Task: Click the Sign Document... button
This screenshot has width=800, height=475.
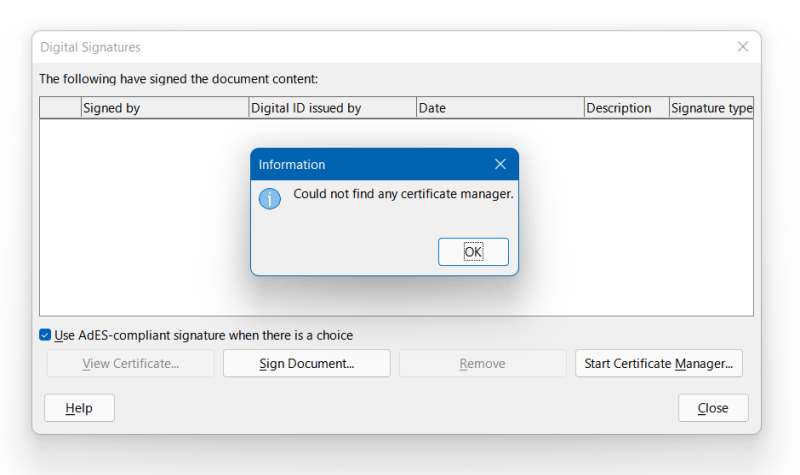Action: click(x=306, y=364)
